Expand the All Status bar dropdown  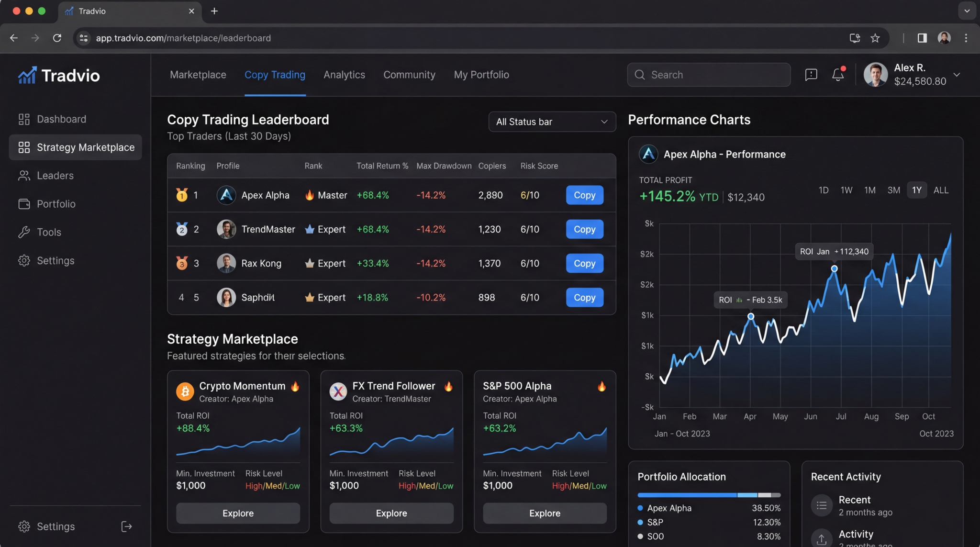(552, 122)
